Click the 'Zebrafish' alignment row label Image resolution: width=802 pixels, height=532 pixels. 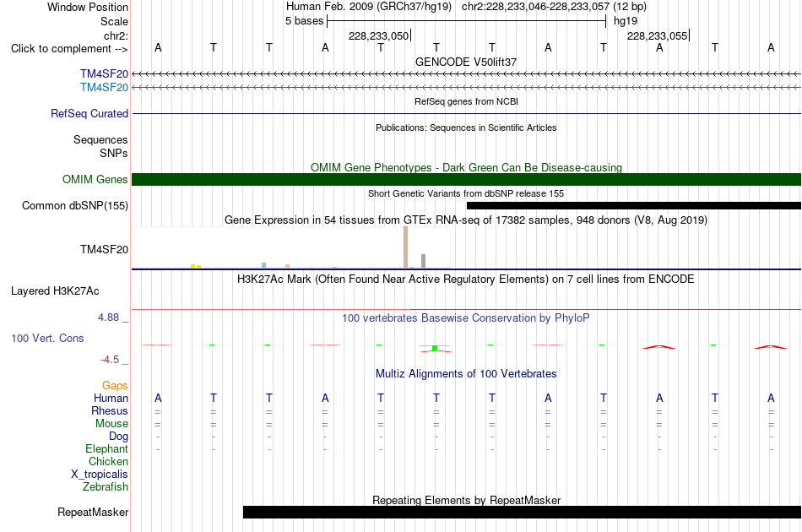pyautogui.click(x=106, y=487)
